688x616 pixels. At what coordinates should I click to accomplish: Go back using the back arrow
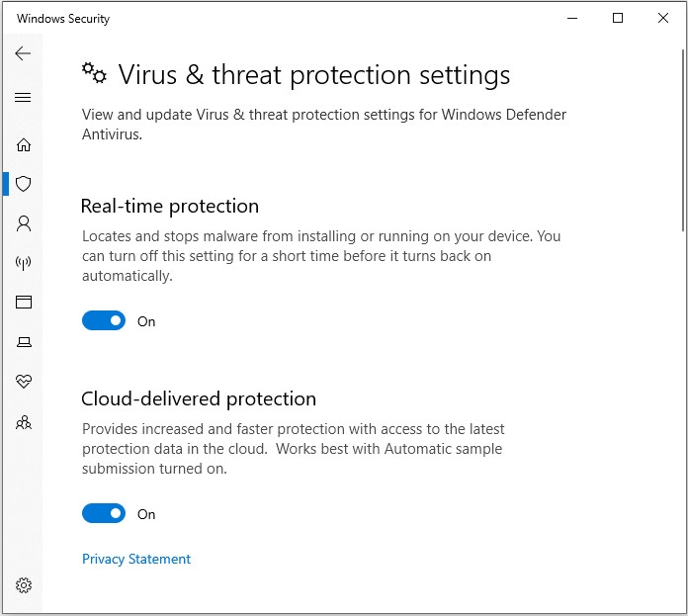point(23,53)
